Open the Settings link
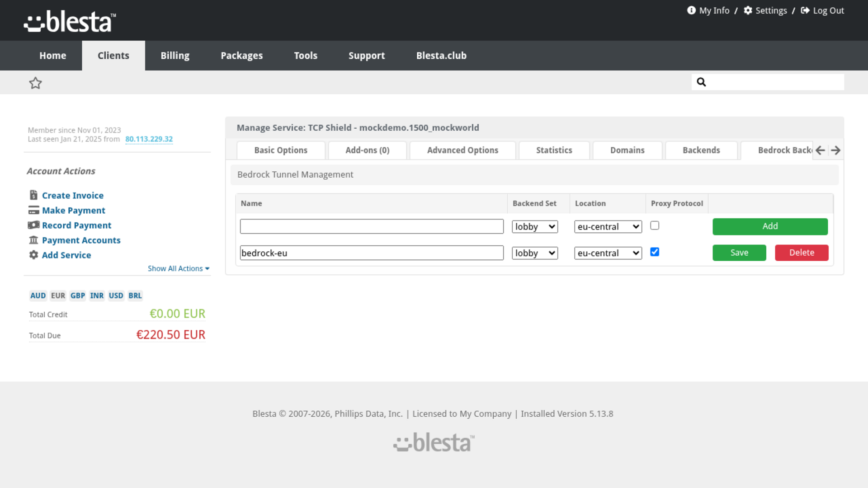The height and width of the screenshot is (488, 868). (x=771, y=10)
